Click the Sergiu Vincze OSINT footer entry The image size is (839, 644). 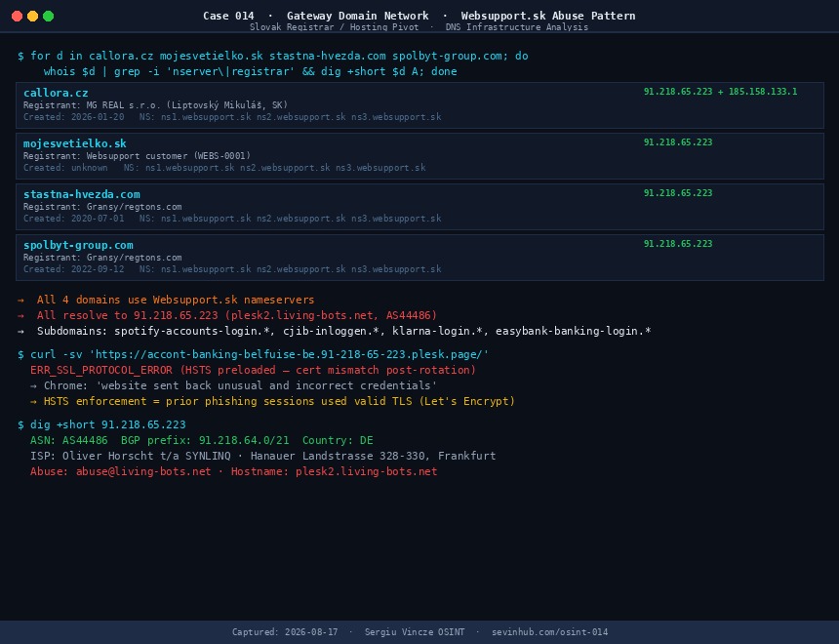click(415, 632)
